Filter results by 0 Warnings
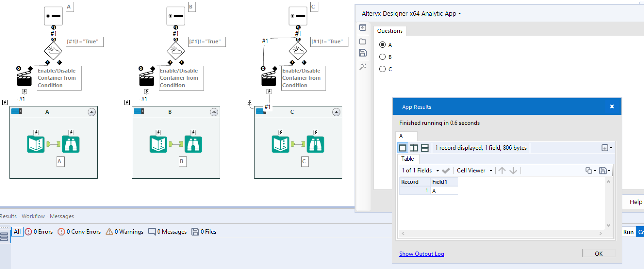644x269 pixels. click(x=124, y=231)
